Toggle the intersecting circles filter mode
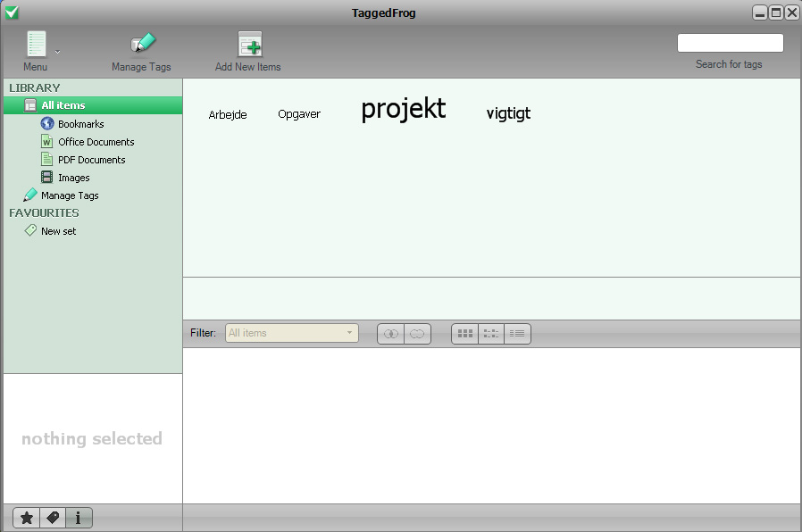Image resolution: width=802 pixels, height=532 pixels. (391, 334)
